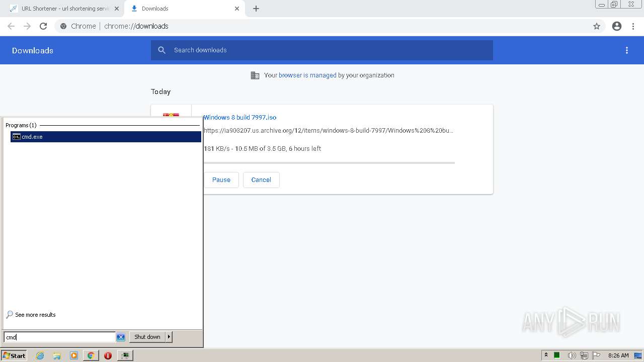Open the Chrome profile avatar menu
The height and width of the screenshot is (362, 644).
[x=617, y=26]
